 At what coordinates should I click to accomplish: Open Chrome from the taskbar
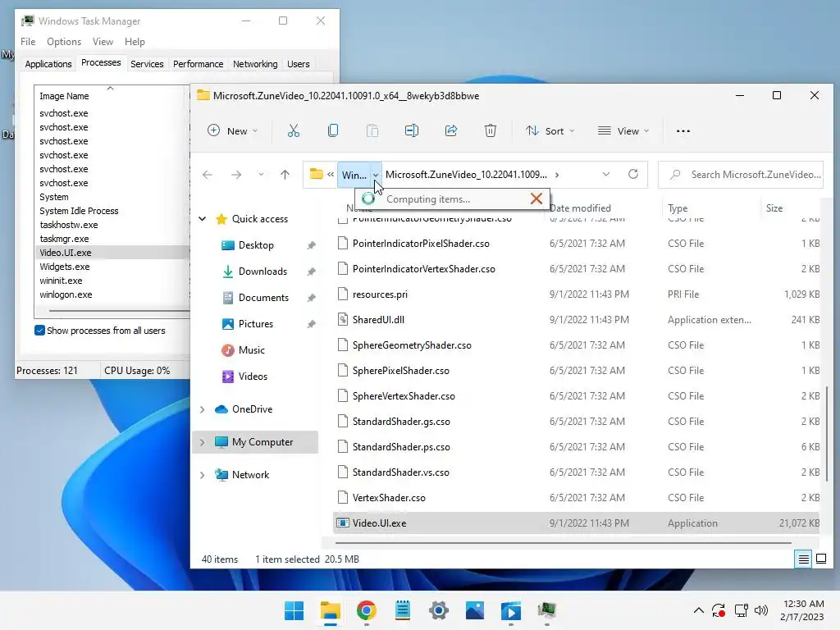click(367, 610)
